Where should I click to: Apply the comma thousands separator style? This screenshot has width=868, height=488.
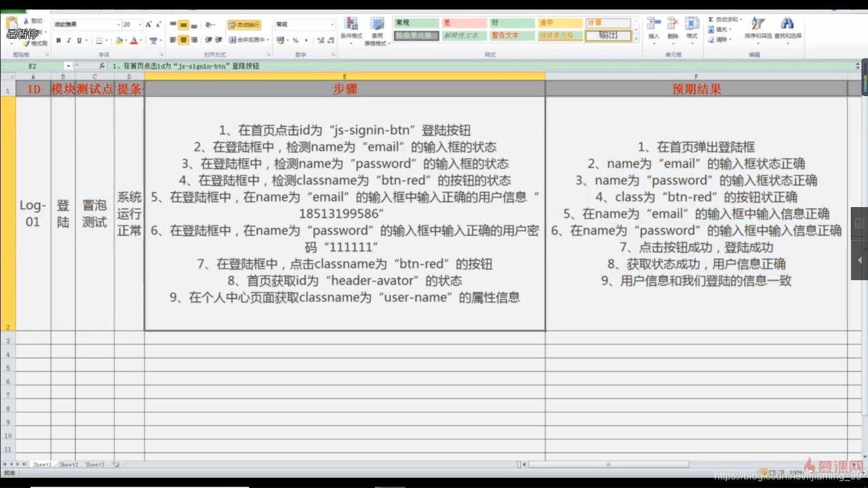pos(306,41)
